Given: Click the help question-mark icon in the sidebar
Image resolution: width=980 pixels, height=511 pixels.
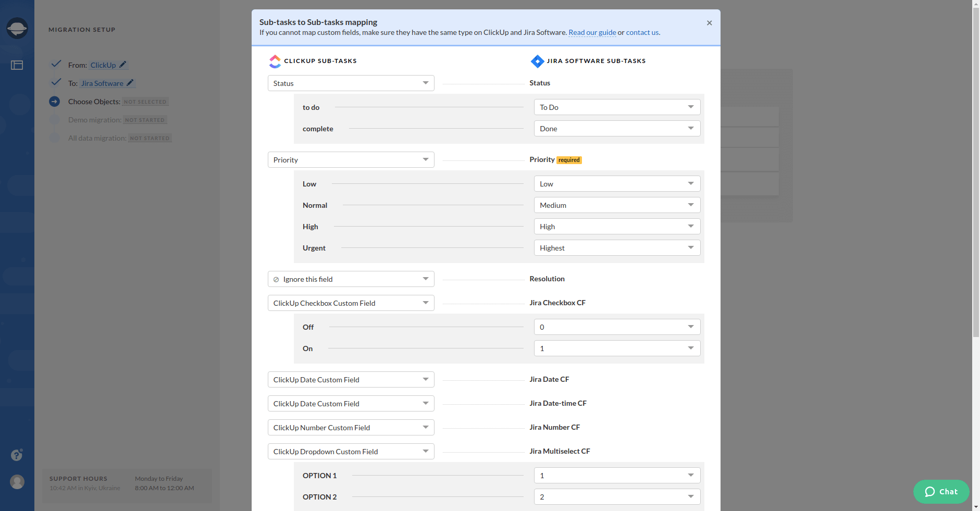Looking at the screenshot, I should pos(16,455).
